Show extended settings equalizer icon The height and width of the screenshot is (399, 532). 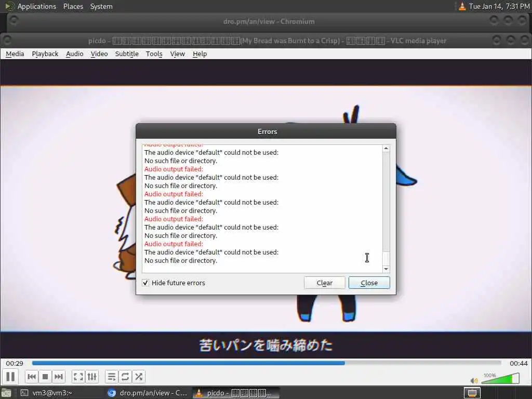click(92, 377)
